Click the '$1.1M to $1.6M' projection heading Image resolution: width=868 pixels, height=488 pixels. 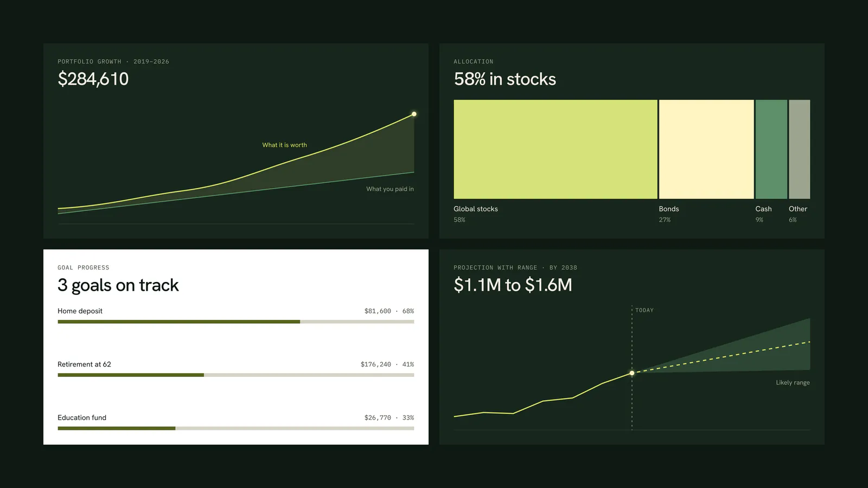point(513,285)
